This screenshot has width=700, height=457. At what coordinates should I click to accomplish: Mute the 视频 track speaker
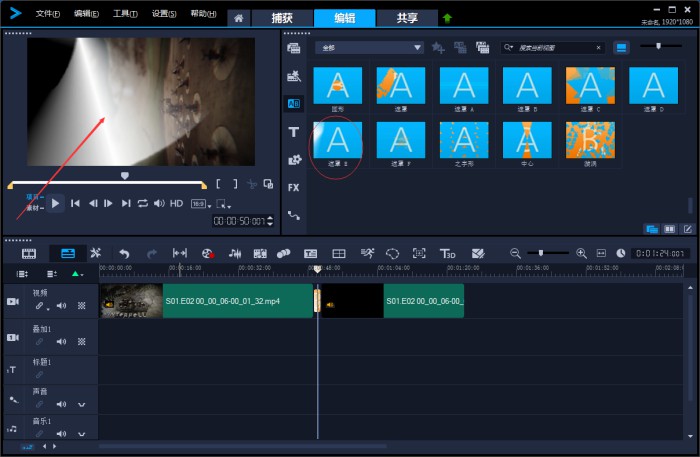(61, 306)
